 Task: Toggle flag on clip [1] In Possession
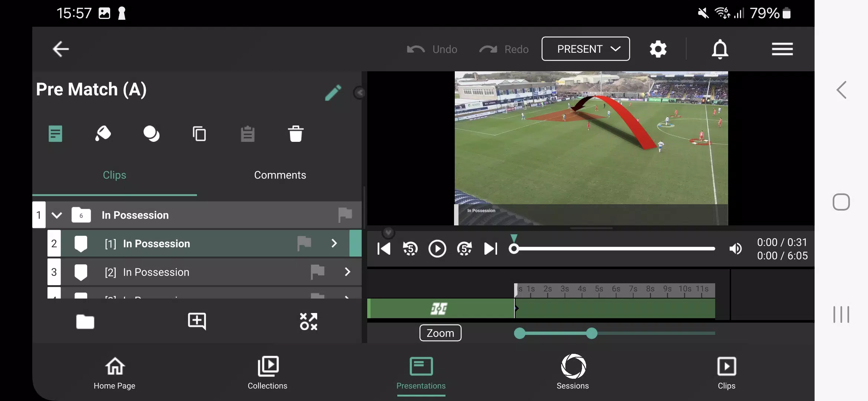304,244
